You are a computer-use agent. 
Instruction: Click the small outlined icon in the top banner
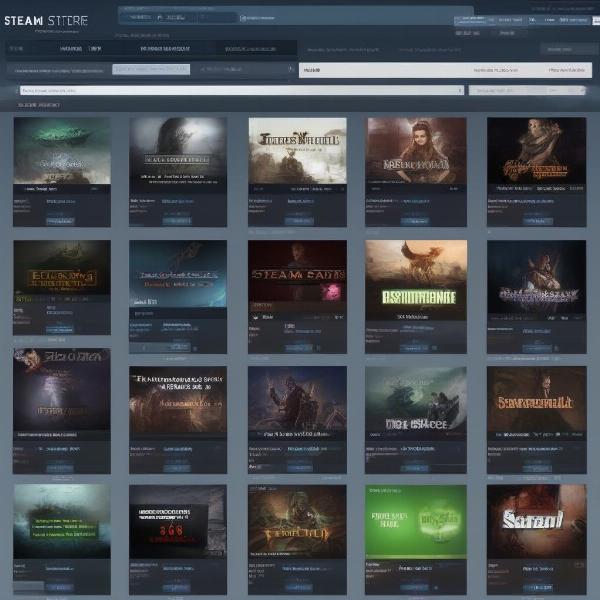(243, 18)
